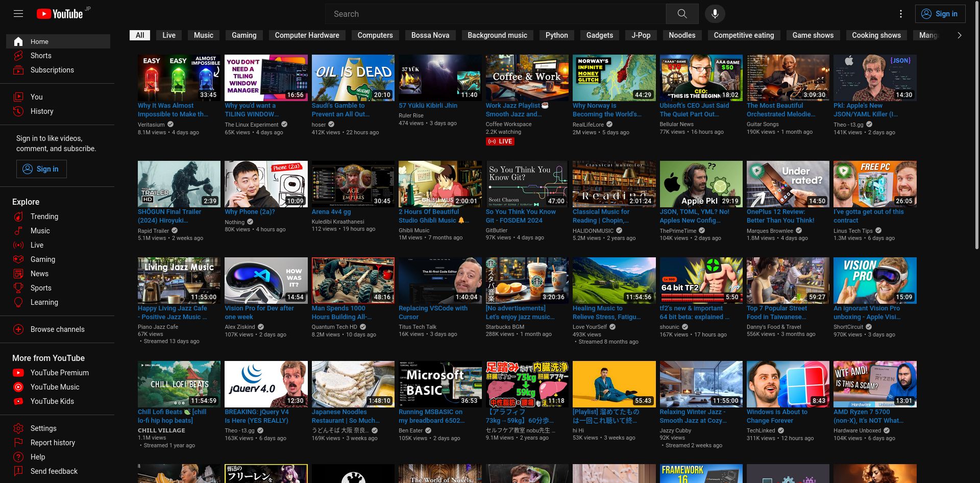Open Marques Brownlee channel name
The width and height of the screenshot is (980, 483).
pos(770,231)
